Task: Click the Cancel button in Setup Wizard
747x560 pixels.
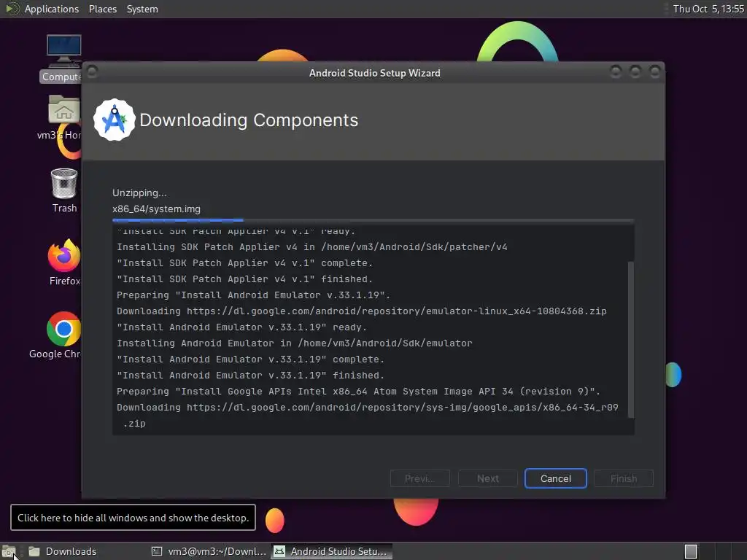Action: (x=555, y=478)
